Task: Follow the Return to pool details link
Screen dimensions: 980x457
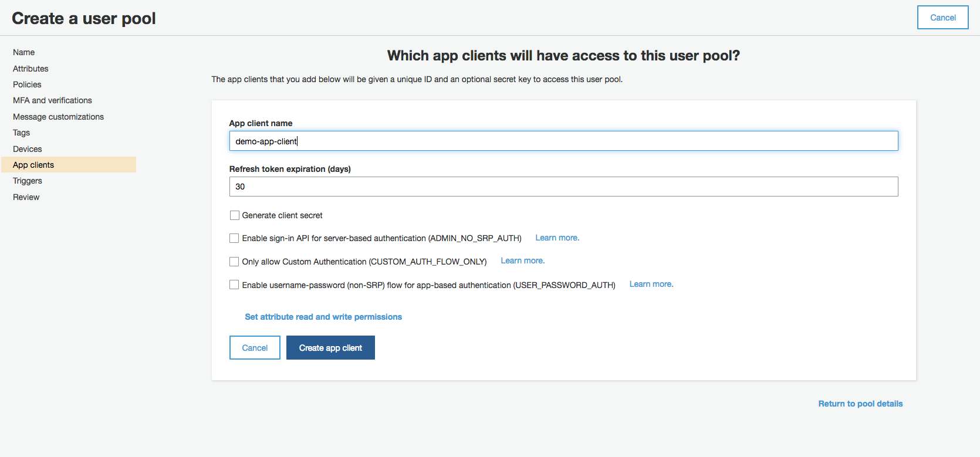Action: (x=860, y=404)
